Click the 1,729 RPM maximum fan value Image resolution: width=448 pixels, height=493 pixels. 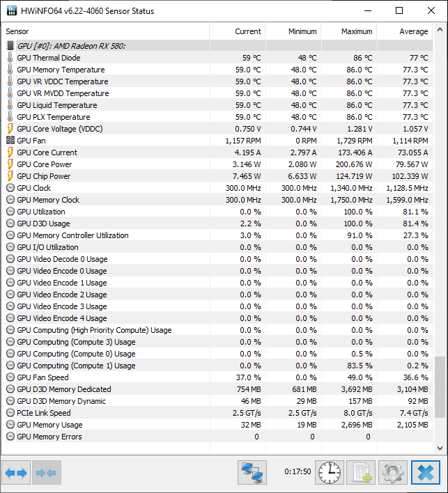(355, 141)
